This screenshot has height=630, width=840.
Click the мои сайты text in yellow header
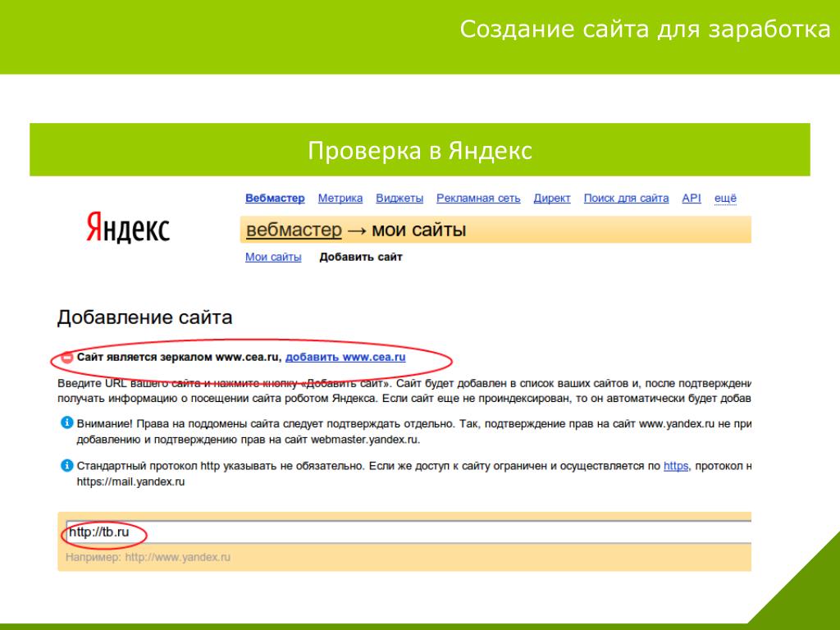pyautogui.click(x=419, y=230)
